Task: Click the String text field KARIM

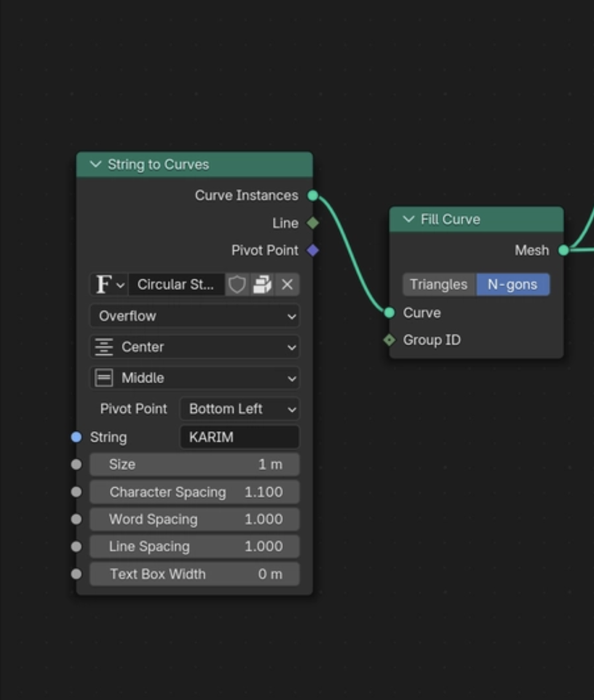Action: 240,437
